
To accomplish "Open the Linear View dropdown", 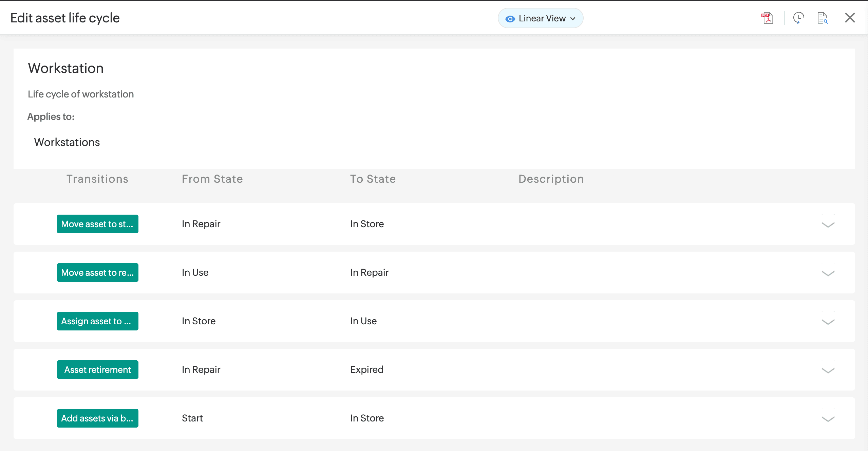I will 573,19.
